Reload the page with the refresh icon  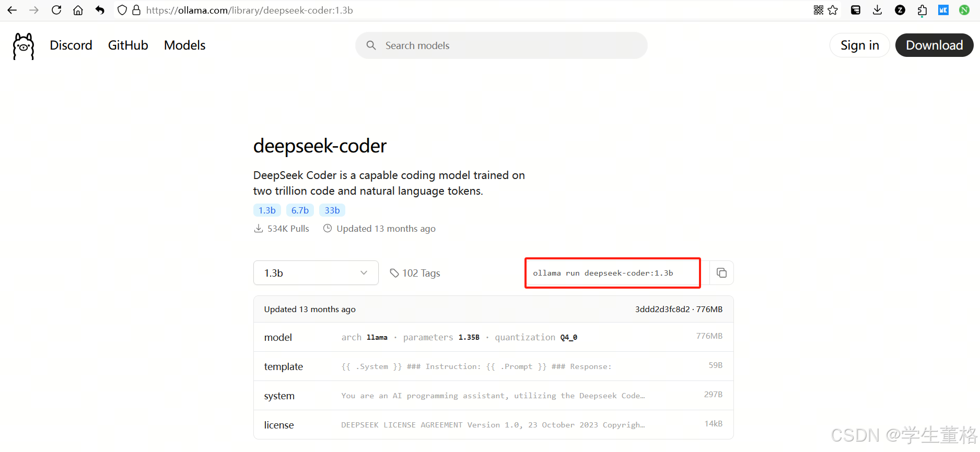point(56,10)
